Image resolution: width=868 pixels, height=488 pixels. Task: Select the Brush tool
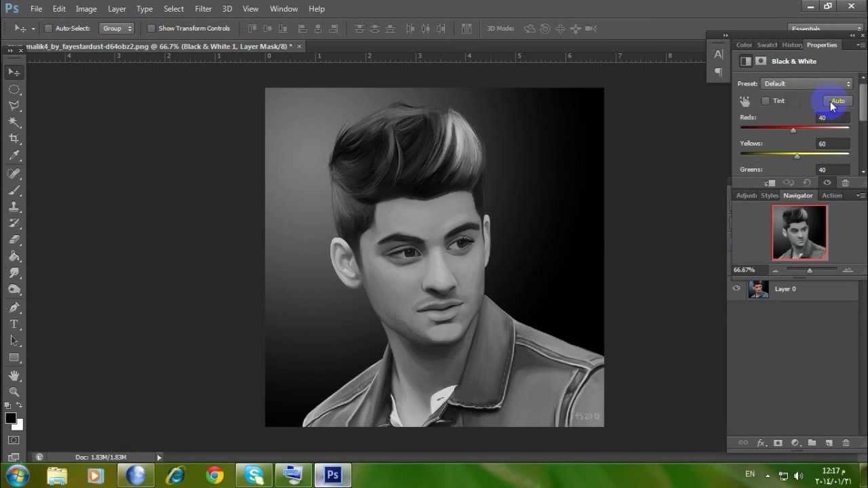coord(14,190)
